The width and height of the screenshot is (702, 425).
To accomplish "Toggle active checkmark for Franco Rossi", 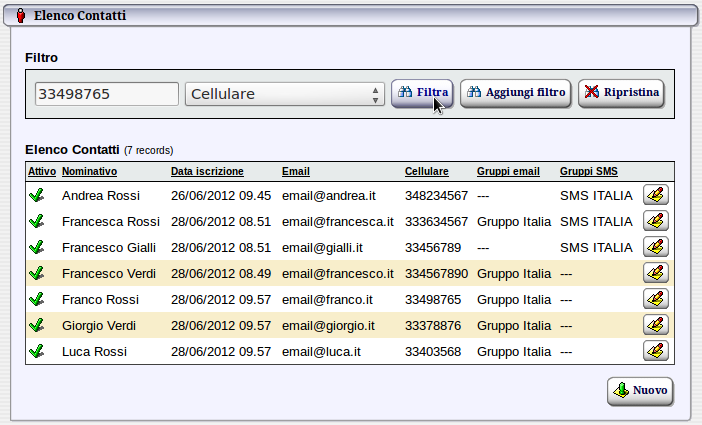I will pyautogui.click(x=37, y=299).
